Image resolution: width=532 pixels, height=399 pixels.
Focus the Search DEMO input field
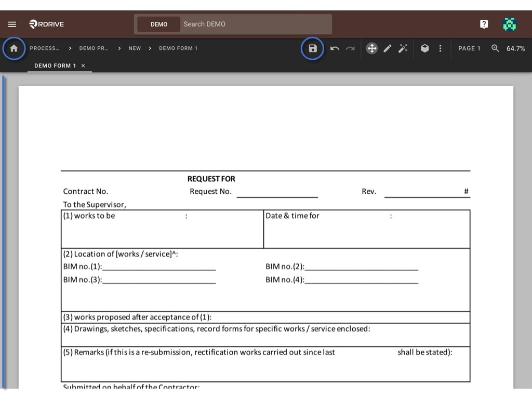pyautogui.click(x=256, y=24)
